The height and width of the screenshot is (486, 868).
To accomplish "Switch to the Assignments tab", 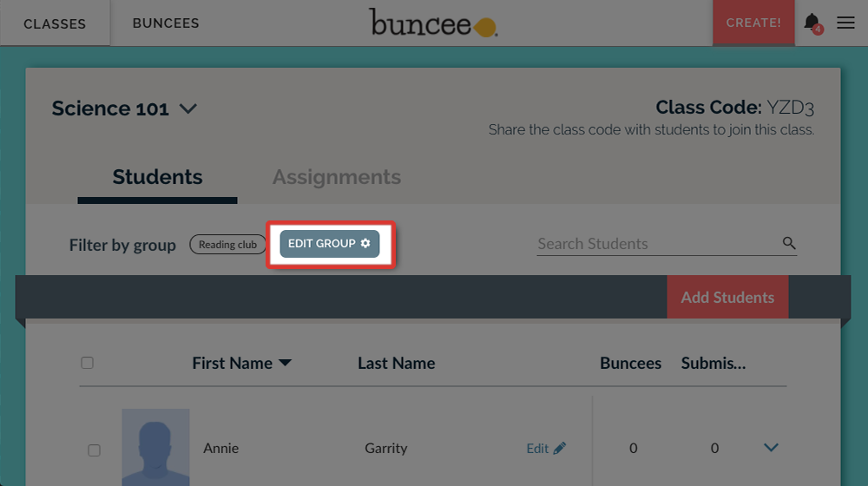I will pyautogui.click(x=337, y=177).
